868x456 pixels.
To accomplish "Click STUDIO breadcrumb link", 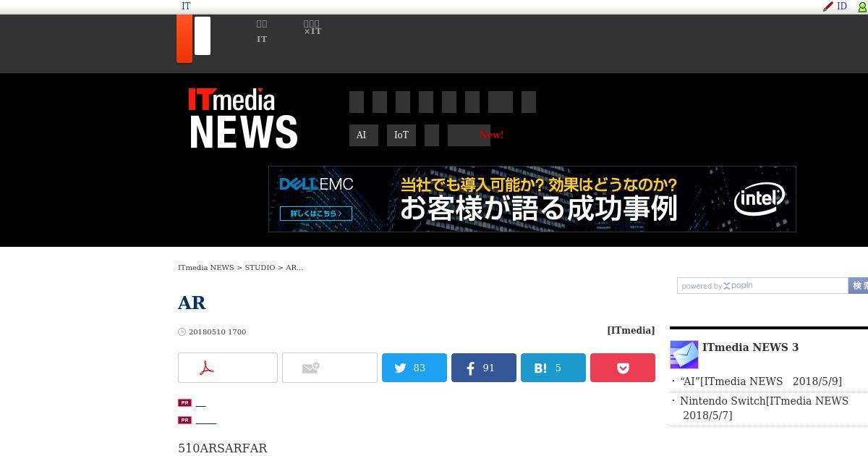I will tap(260, 267).
